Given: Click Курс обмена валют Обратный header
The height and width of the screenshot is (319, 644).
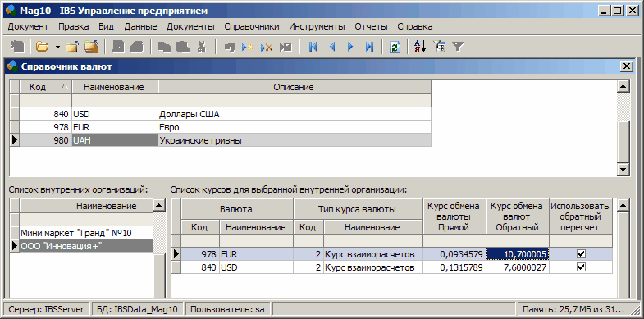Looking at the screenshot, I should coord(518,216).
